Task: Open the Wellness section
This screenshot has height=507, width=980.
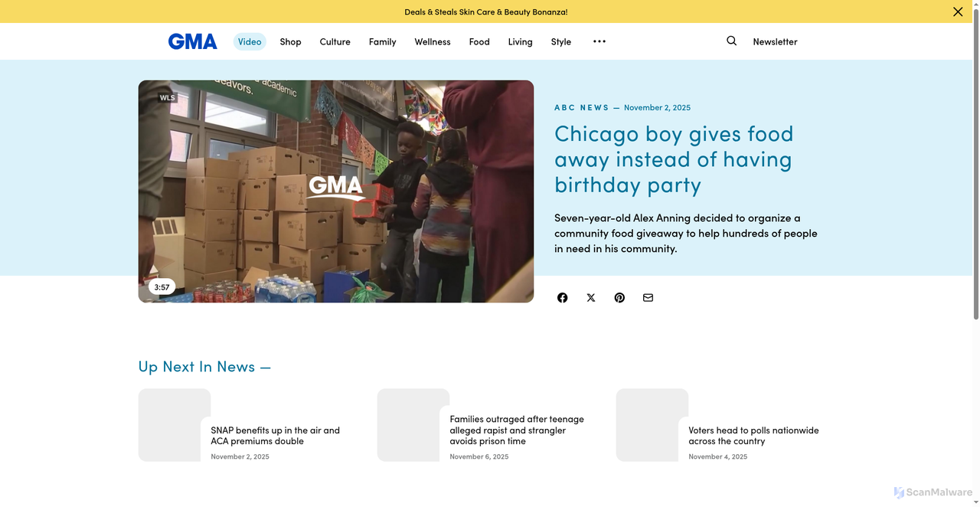Action: pyautogui.click(x=433, y=41)
